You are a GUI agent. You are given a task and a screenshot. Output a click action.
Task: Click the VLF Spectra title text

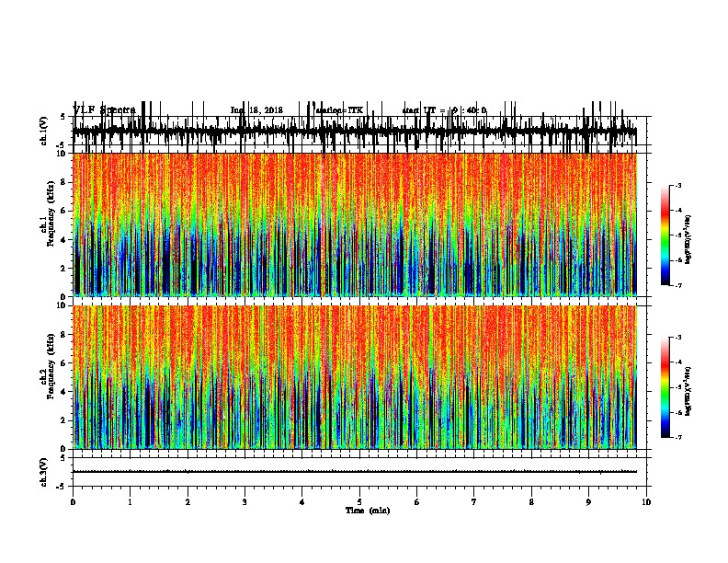coord(104,110)
